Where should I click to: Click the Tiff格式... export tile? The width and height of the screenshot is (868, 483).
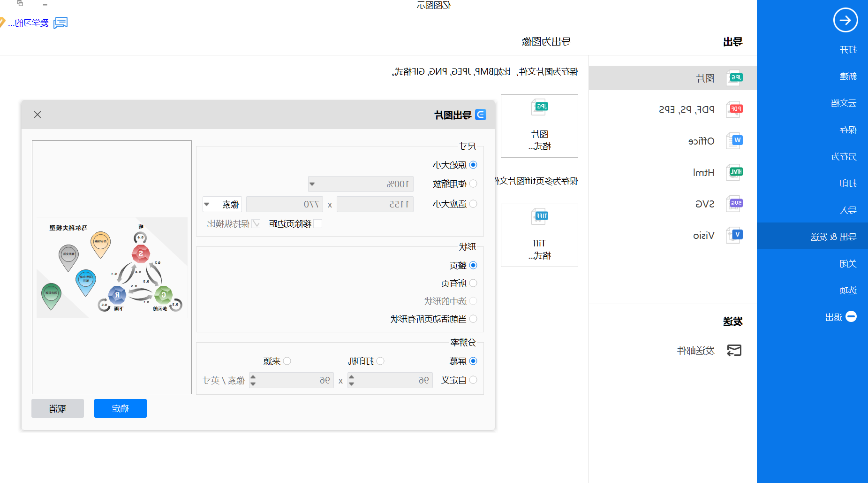click(539, 235)
